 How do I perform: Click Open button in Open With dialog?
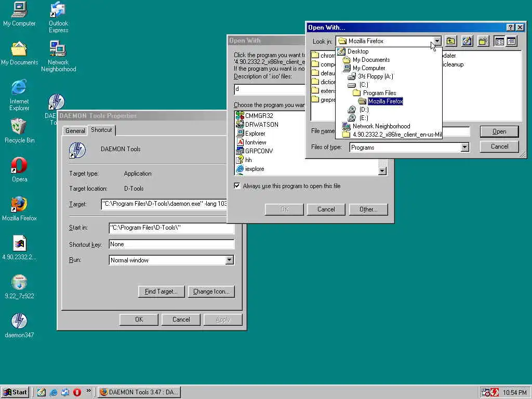pos(499,131)
